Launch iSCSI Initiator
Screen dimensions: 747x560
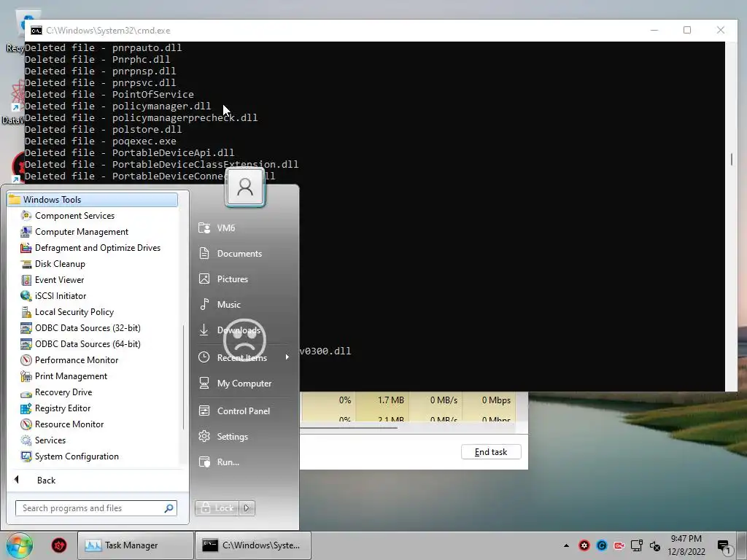pyautogui.click(x=60, y=296)
